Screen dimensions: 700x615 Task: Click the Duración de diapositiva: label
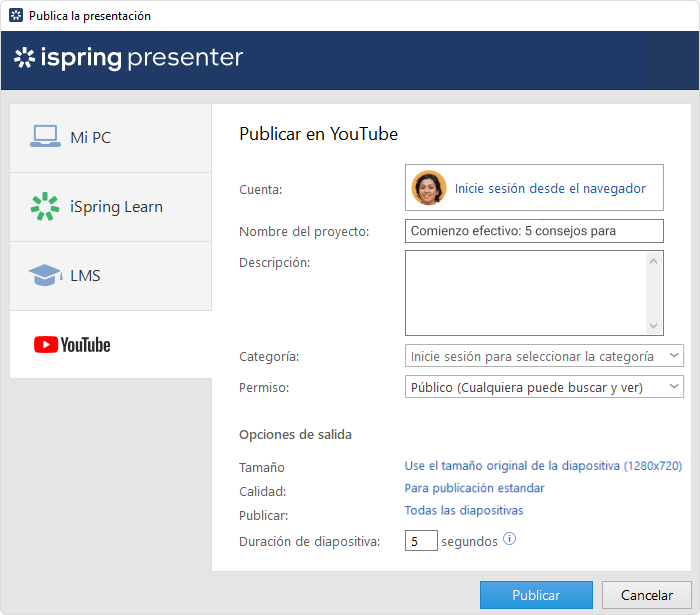[309, 541]
